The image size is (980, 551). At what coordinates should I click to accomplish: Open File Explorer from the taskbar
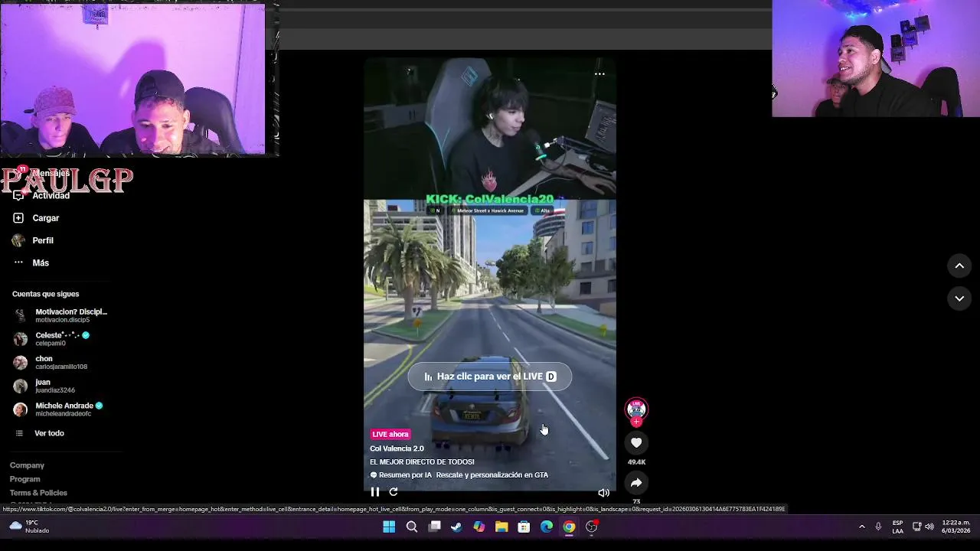(x=501, y=527)
